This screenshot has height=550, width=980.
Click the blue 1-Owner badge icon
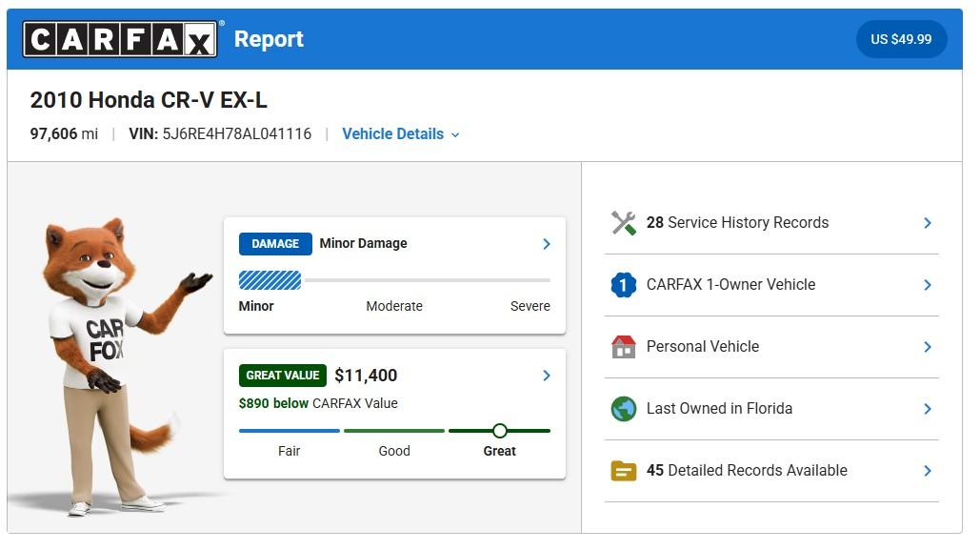[x=623, y=285]
